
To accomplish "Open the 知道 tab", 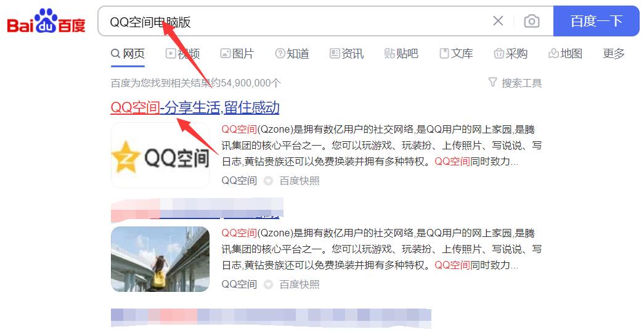I will 292,54.
